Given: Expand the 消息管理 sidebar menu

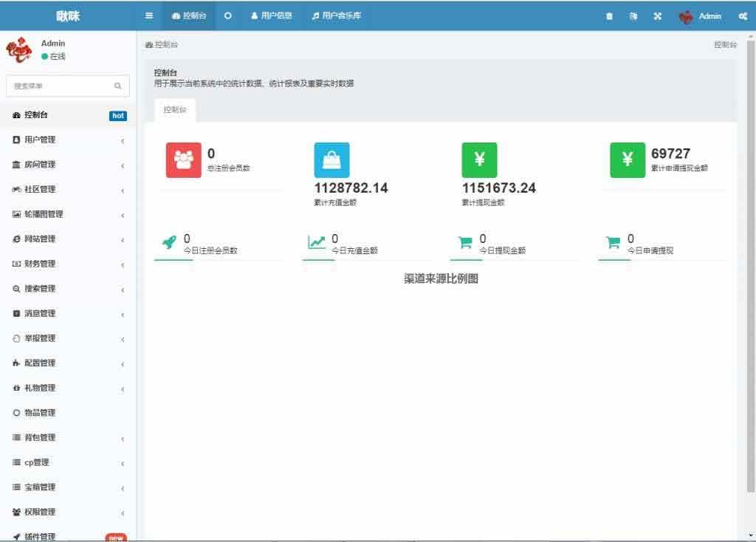Looking at the screenshot, I should pos(67,313).
